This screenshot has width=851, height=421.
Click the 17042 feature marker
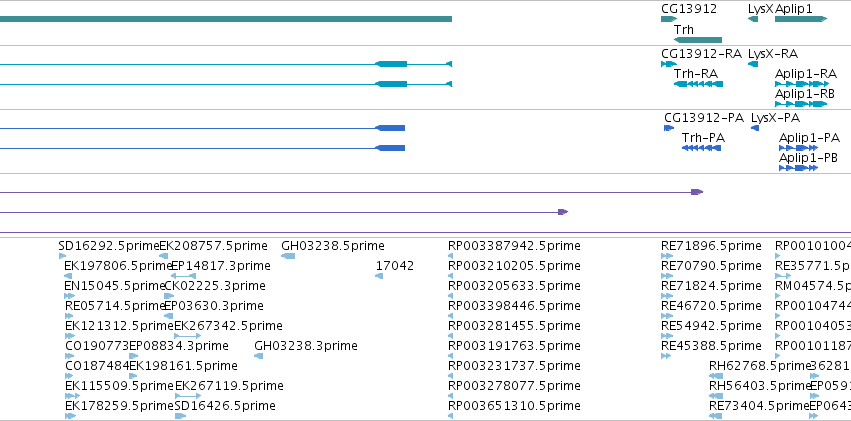pyautogui.click(x=379, y=276)
